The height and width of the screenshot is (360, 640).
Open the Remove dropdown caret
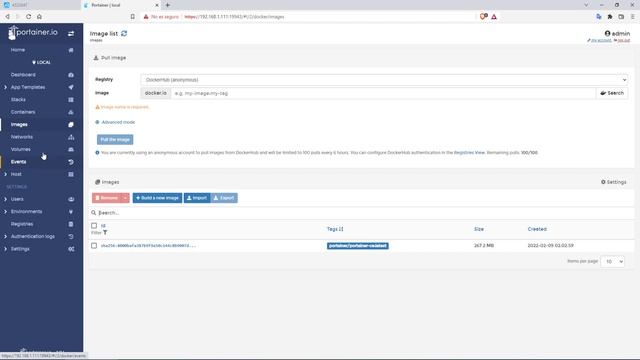[125, 198]
